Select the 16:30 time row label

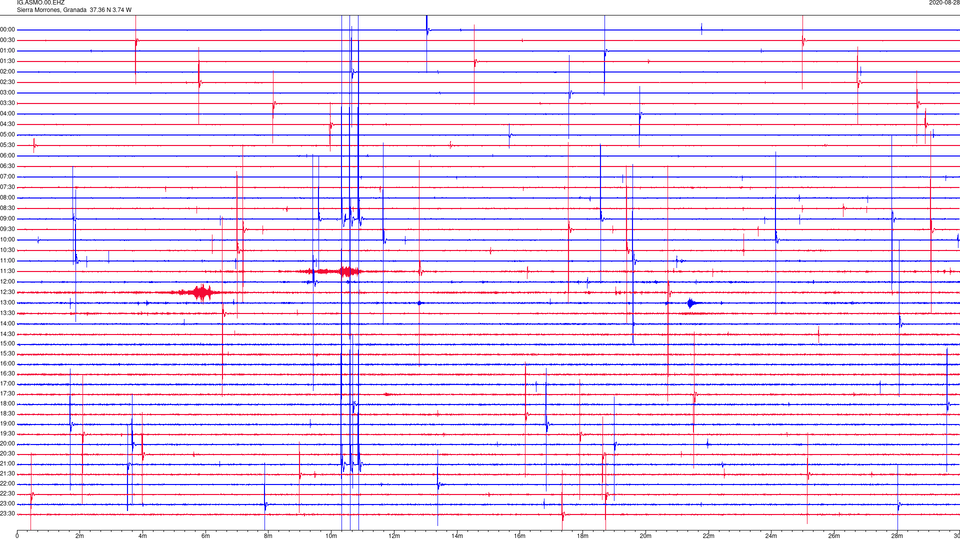(x=8, y=373)
